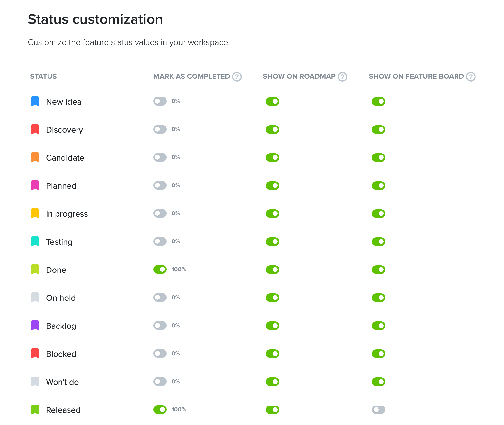Disable Mark as Completed for Released
This screenshot has width=504, height=425.
point(160,410)
